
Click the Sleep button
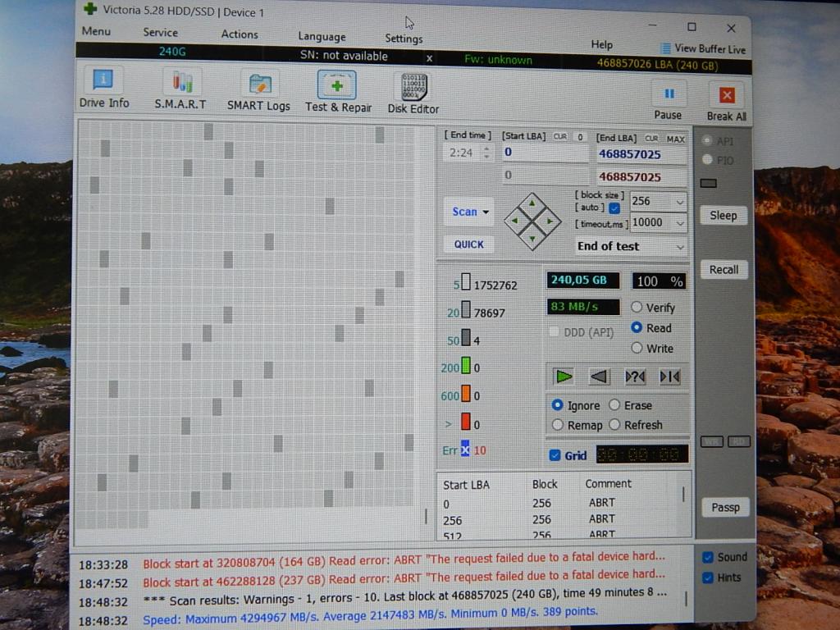click(x=724, y=216)
